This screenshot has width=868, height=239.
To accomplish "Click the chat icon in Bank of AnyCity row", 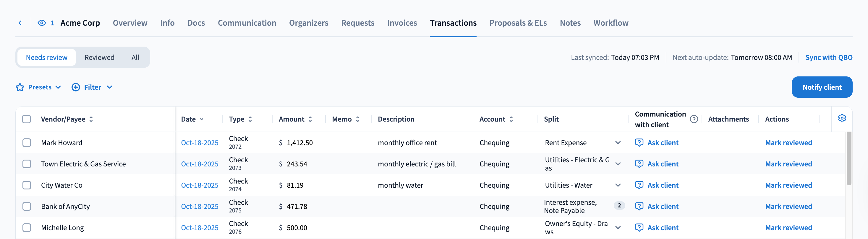I will tap(639, 206).
